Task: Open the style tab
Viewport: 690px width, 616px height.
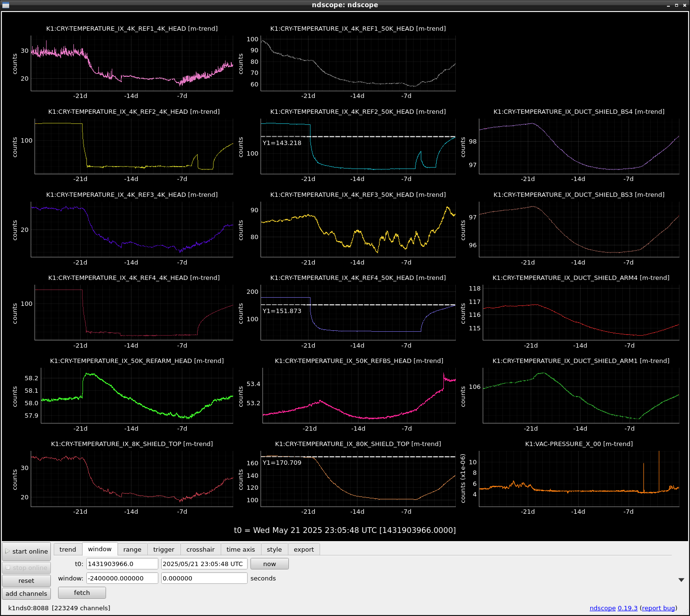Action: 274,549
